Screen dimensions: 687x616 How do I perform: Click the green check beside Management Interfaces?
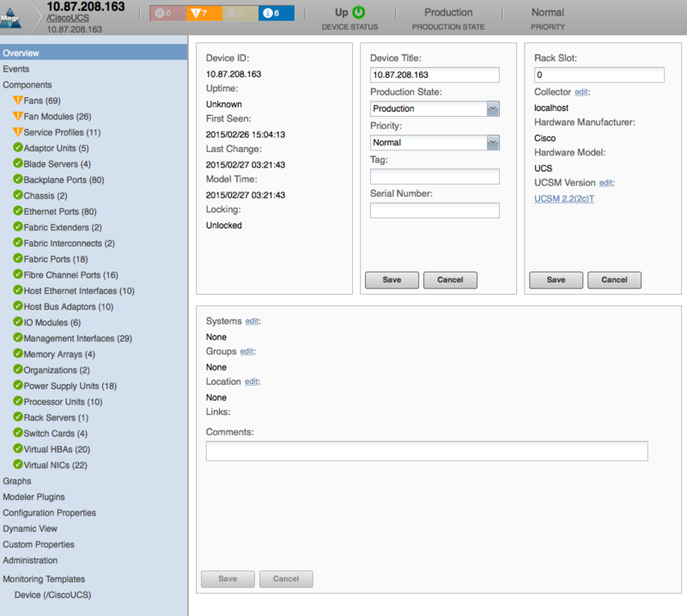pyautogui.click(x=18, y=338)
